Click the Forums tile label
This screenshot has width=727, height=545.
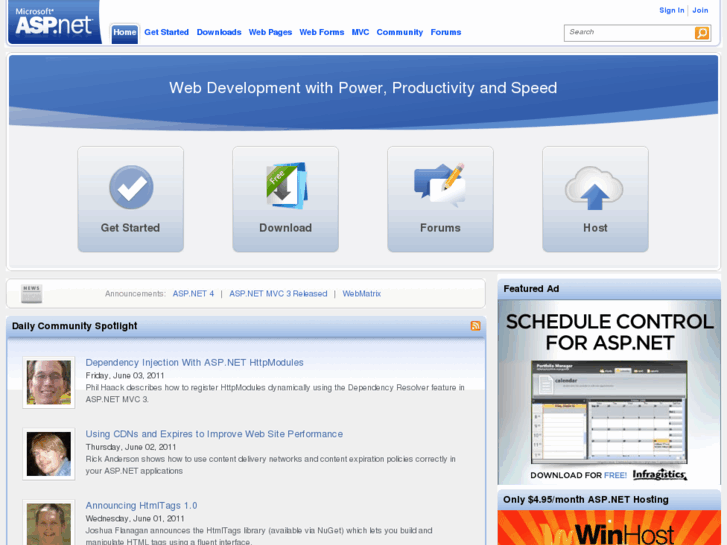tap(440, 228)
